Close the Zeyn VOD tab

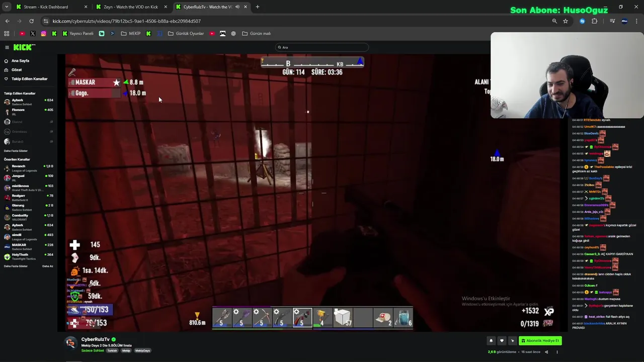click(x=166, y=7)
